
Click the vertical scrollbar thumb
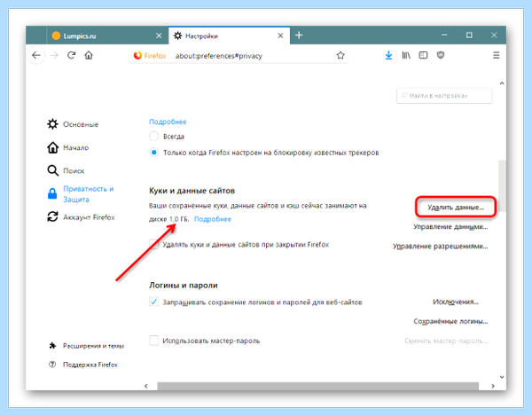click(502, 185)
